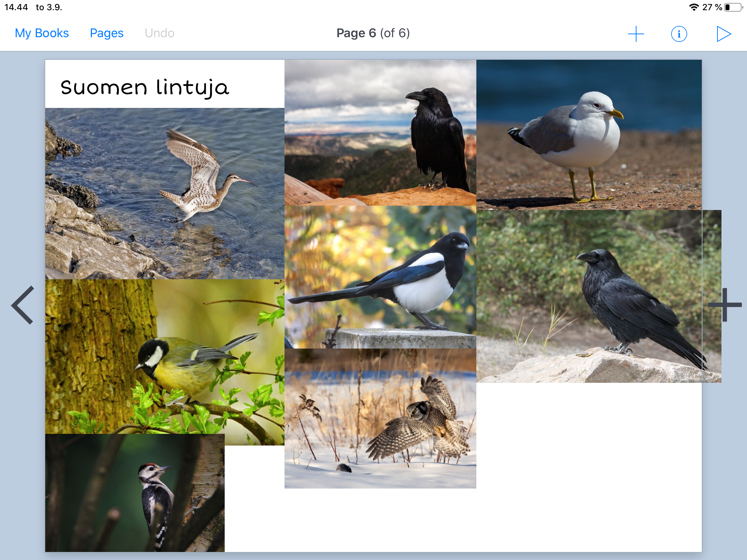The height and width of the screenshot is (560, 747).
Task: Select the raven on canyon rock photo
Action: pyautogui.click(x=380, y=133)
